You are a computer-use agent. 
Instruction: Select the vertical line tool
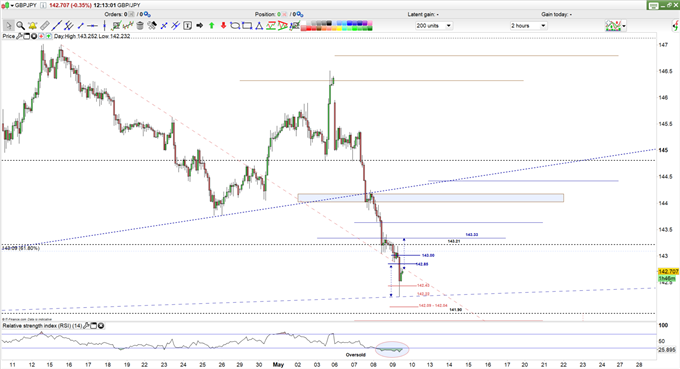105,26
